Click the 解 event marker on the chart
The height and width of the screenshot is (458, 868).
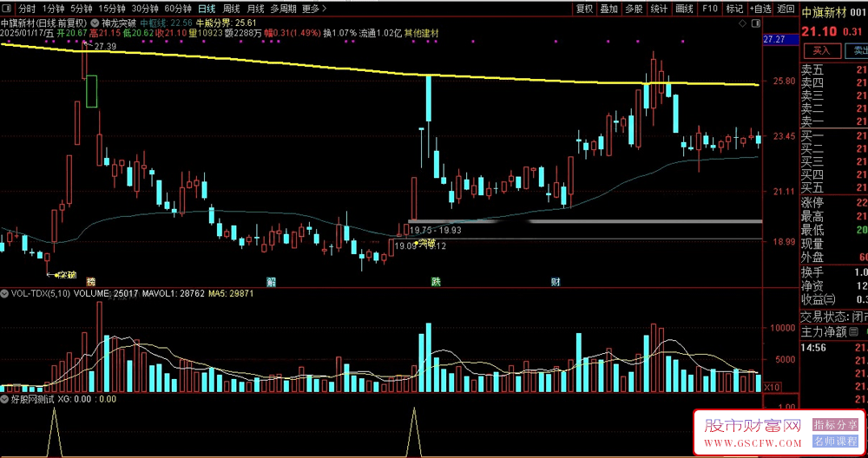pos(271,282)
